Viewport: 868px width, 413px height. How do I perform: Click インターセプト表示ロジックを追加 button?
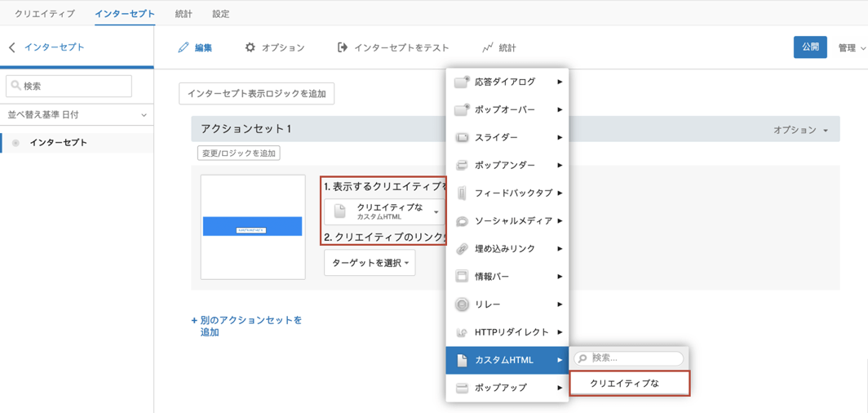(x=256, y=94)
